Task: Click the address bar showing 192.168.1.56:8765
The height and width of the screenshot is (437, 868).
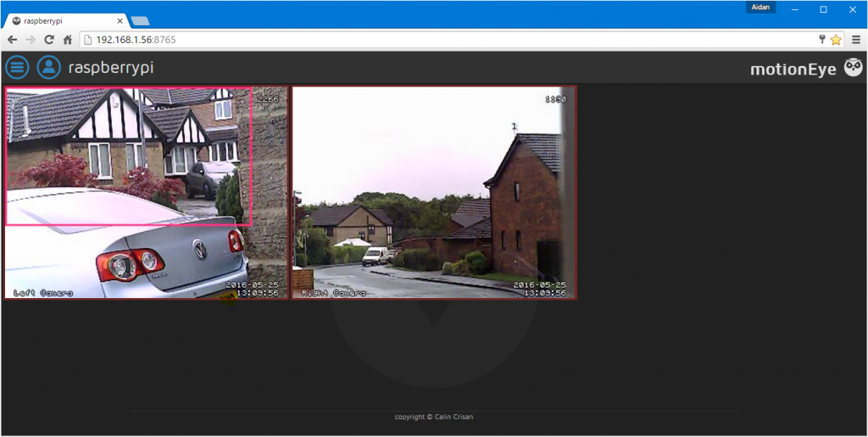Action: tap(424, 40)
